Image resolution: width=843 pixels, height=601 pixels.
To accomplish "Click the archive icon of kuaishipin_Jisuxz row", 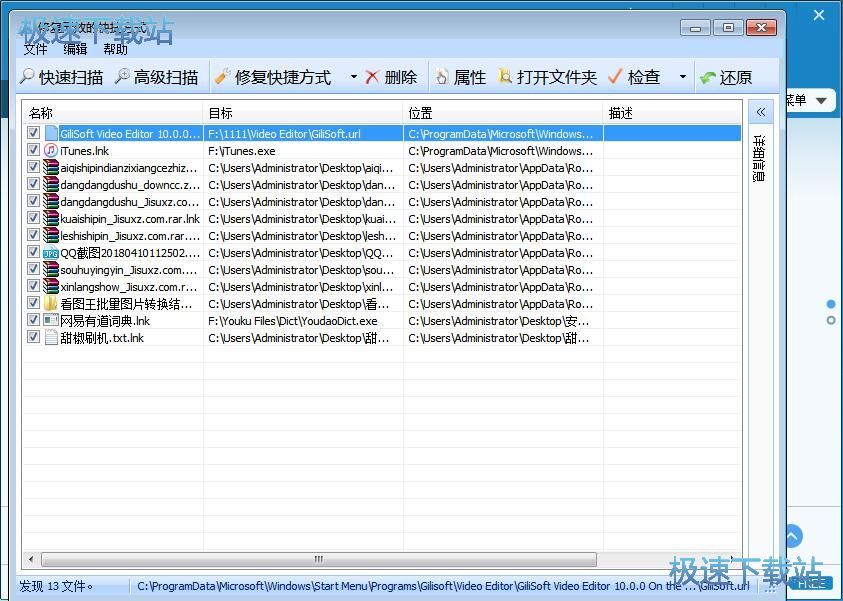I will [x=51, y=219].
